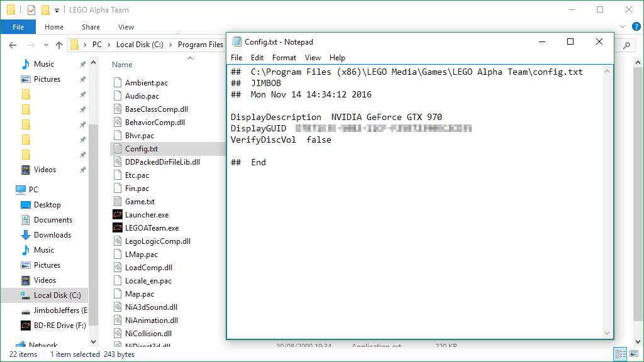
Task: Go up one folder level
Action: click(59, 45)
